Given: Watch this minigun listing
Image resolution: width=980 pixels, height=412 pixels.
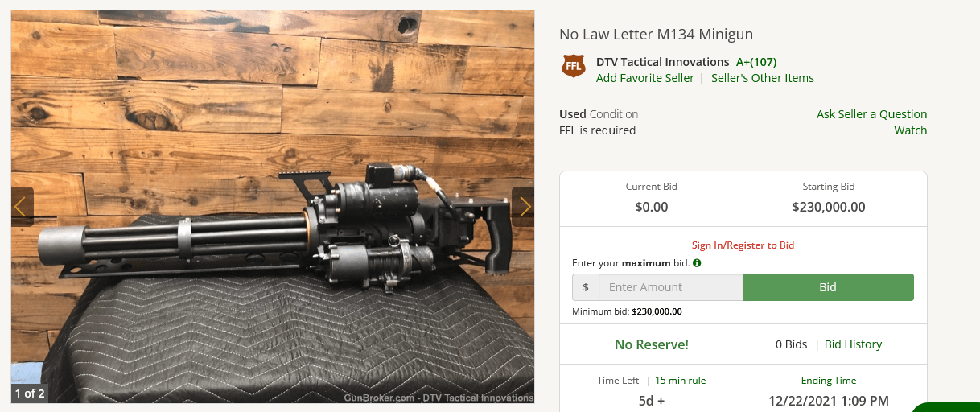Looking at the screenshot, I should point(911,130).
